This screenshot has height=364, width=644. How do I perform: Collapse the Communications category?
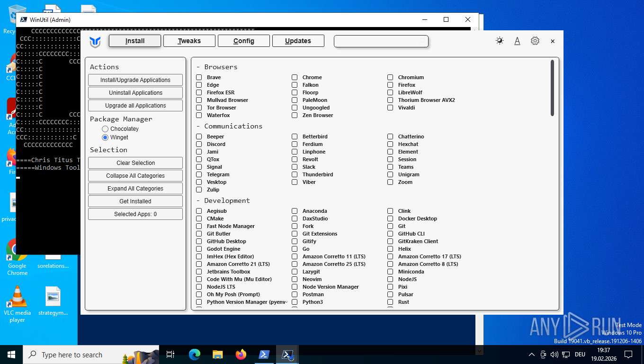(229, 126)
